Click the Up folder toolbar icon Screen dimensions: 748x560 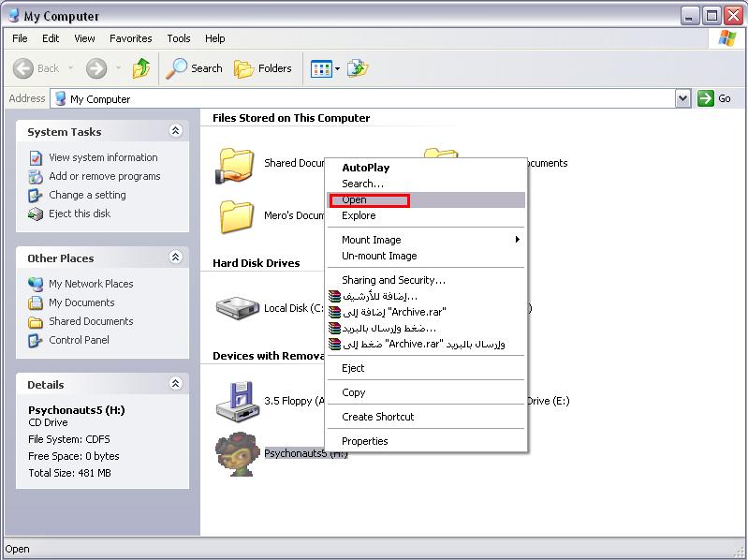click(x=141, y=68)
